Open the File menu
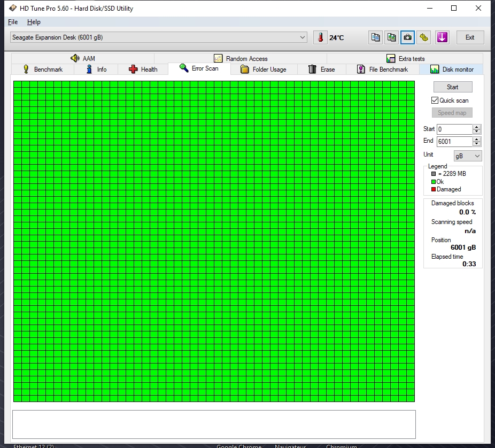The height and width of the screenshot is (448, 495). 13,22
